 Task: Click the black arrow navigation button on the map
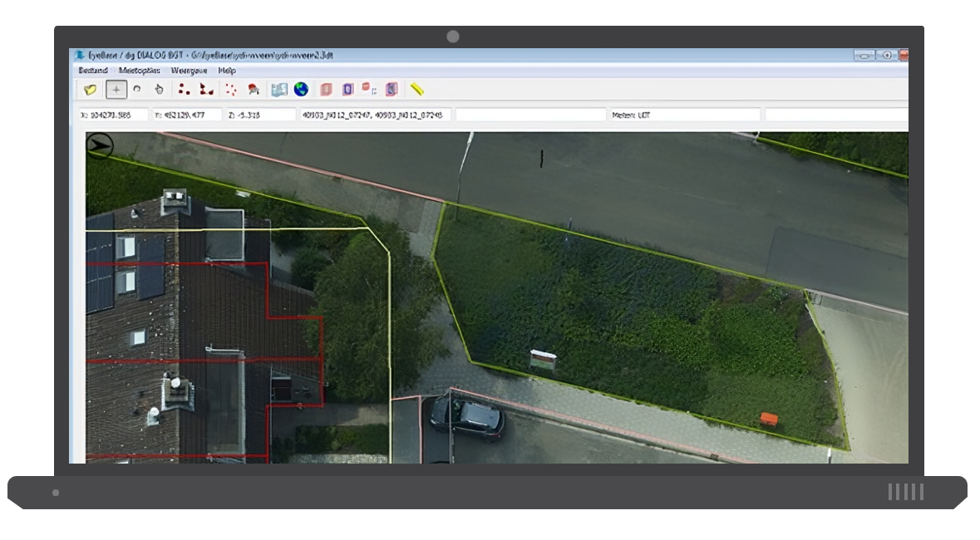click(x=100, y=145)
